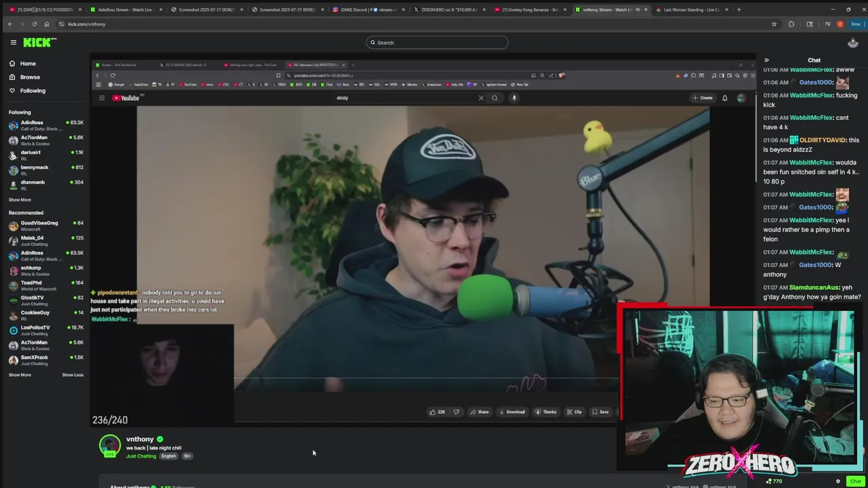Screen dimensions: 868x488
Task: Click the English language tag
Action: [x=168, y=456]
